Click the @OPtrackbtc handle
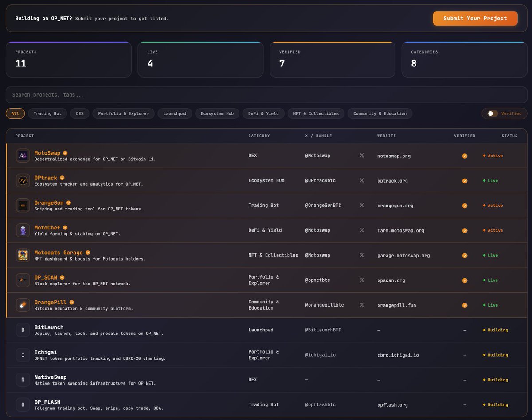This screenshot has width=532, height=420. 321,180
